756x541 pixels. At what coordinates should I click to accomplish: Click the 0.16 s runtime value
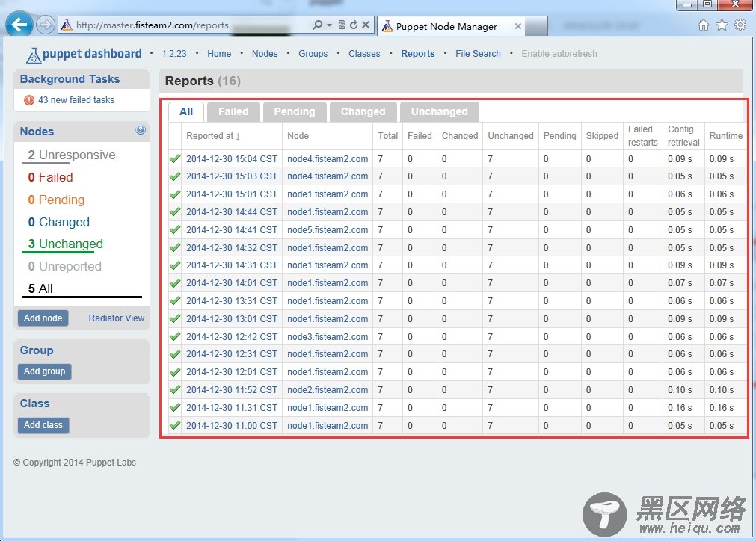(722, 408)
